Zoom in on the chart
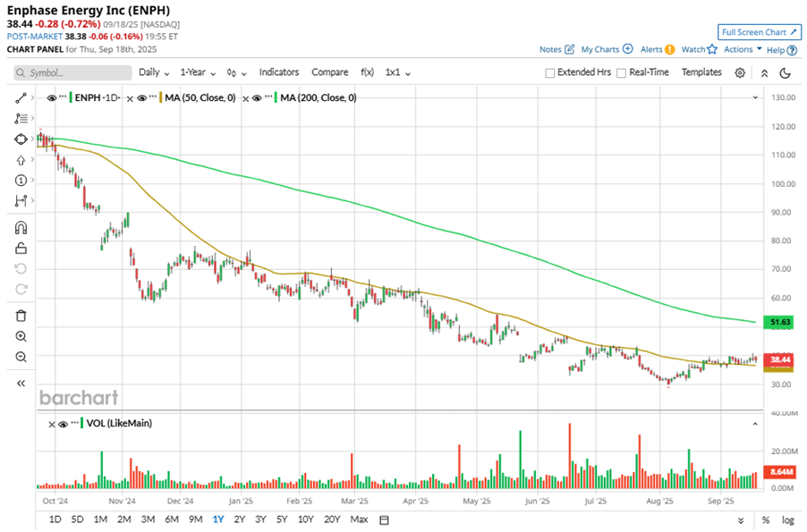This screenshot has height=532, width=807. tap(21, 336)
